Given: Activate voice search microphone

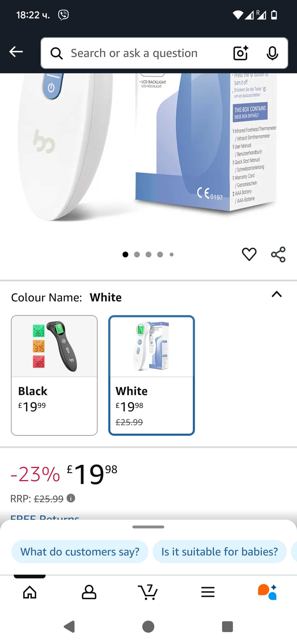Looking at the screenshot, I should click(272, 53).
